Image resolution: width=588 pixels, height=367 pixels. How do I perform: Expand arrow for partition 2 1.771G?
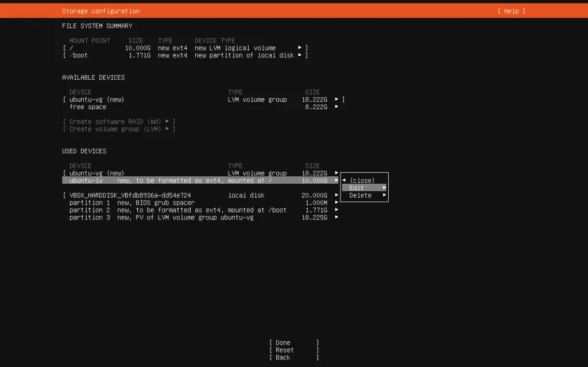[336, 210]
